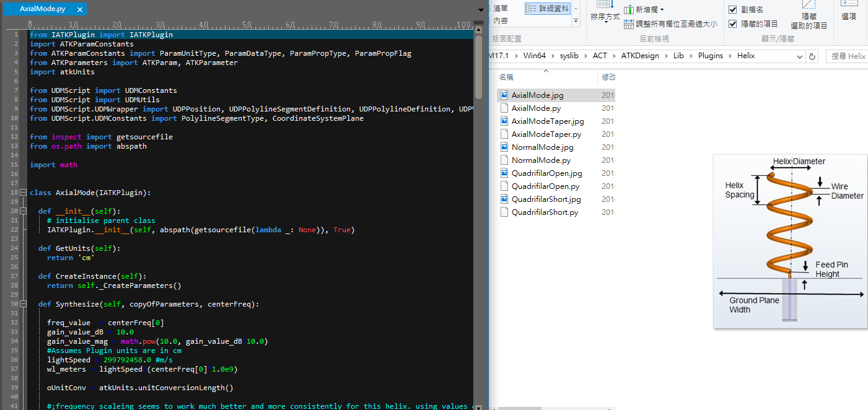This screenshot has height=410, width=868.
Task: Click the AxialMode.jpg image file icon
Action: [504, 95]
